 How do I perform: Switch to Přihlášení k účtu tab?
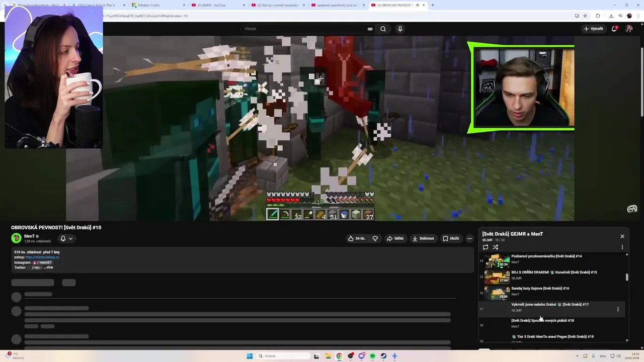click(158, 5)
